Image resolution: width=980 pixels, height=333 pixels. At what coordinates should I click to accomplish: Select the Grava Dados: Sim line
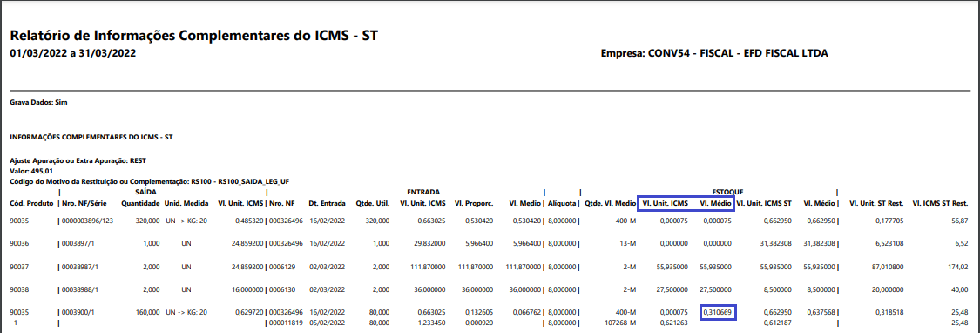[x=38, y=101]
